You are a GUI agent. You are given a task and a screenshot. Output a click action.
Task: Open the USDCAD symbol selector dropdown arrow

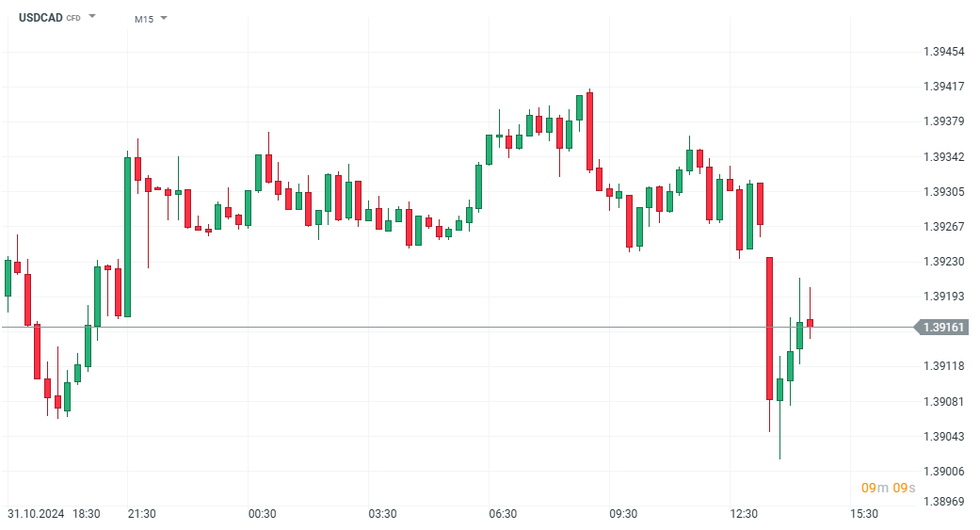point(92,17)
